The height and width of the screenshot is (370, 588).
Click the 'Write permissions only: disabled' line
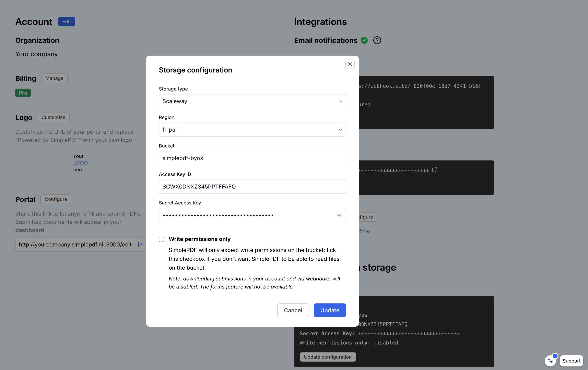click(x=349, y=343)
